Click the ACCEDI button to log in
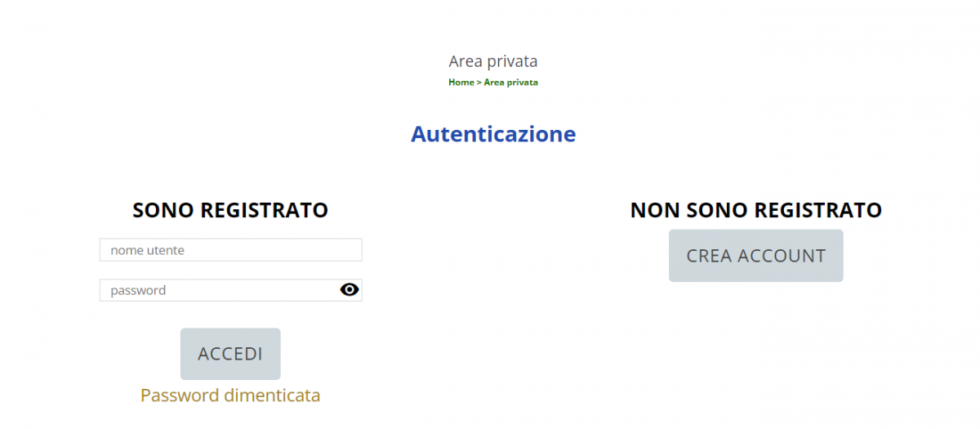 (x=230, y=354)
